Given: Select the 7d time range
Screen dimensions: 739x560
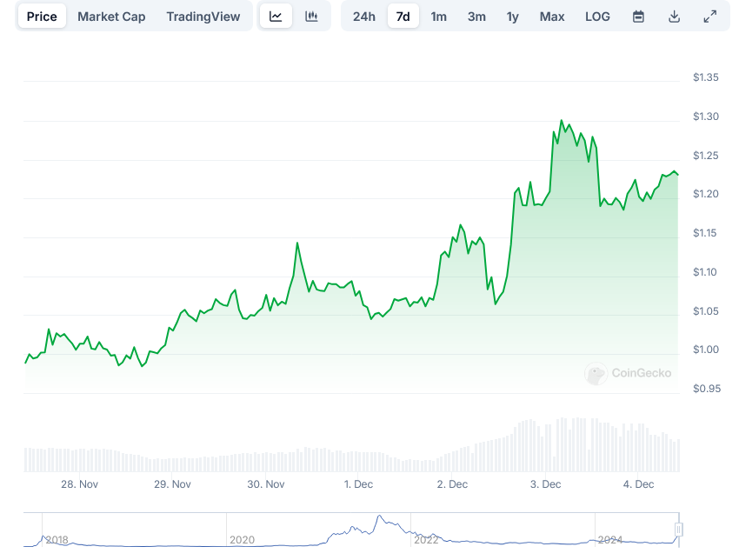Looking at the screenshot, I should click(x=403, y=17).
